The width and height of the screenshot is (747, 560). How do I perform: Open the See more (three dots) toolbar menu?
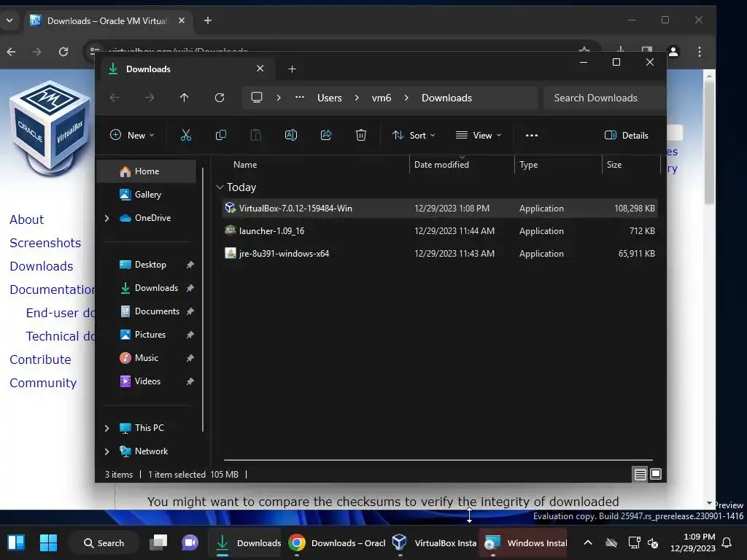click(x=532, y=135)
